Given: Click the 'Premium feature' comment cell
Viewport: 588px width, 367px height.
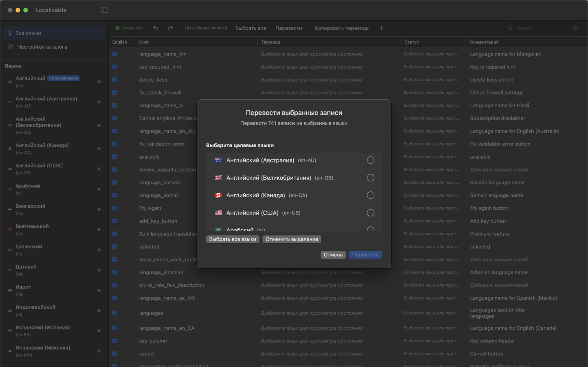Looking at the screenshot, I should click(490, 234).
